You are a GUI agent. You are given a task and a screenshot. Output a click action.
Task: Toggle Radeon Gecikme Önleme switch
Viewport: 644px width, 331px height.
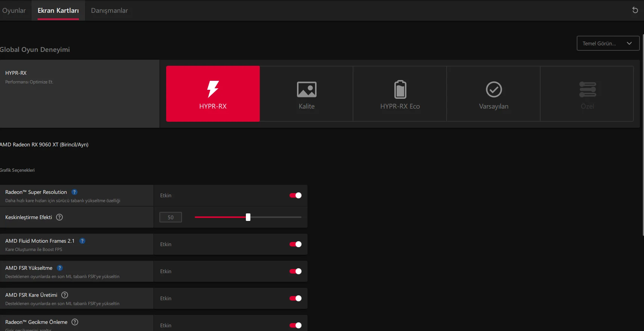(x=295, y=325)
